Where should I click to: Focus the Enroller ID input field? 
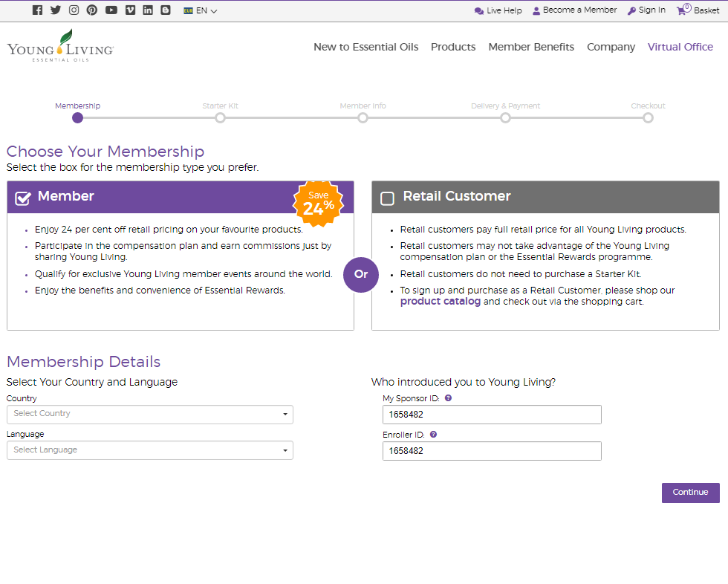tap(492, 451)
